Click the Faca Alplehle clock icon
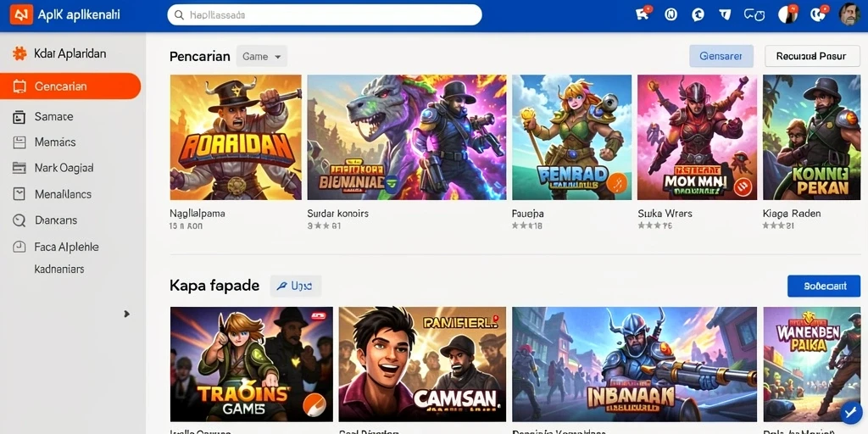Screen dimensions: 868x434 coord(19,247)
